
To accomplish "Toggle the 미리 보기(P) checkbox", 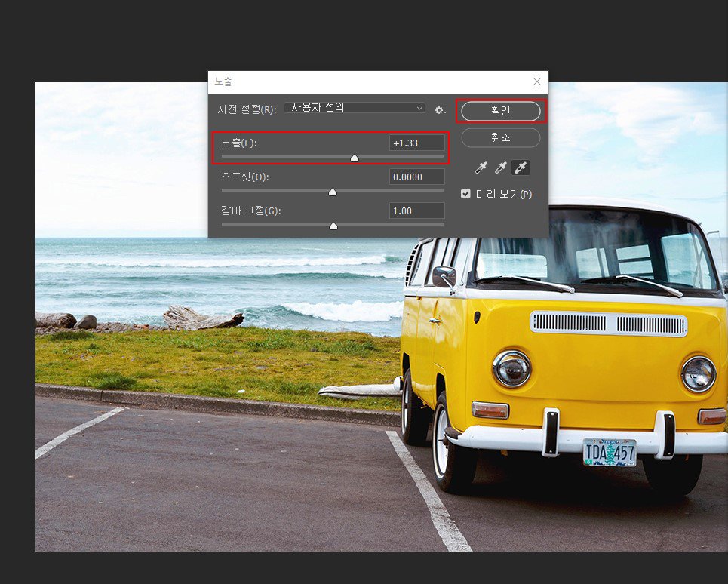I will [465, 194].
